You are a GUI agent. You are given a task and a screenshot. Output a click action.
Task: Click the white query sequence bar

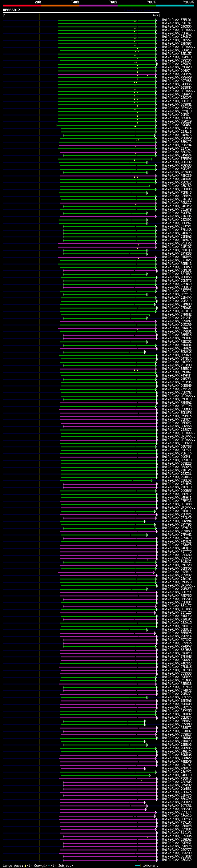coord(81,12)
